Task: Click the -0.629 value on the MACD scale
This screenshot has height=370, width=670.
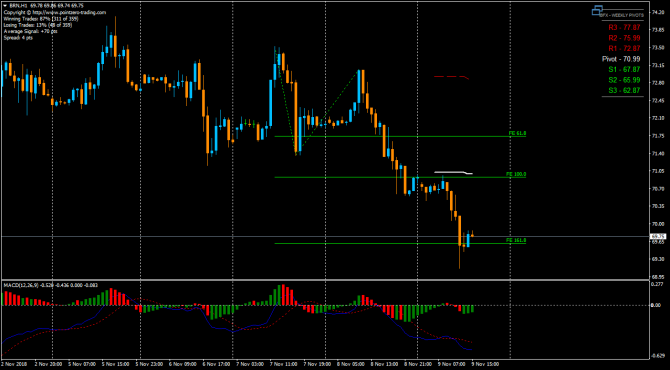Action: (657, 355)
